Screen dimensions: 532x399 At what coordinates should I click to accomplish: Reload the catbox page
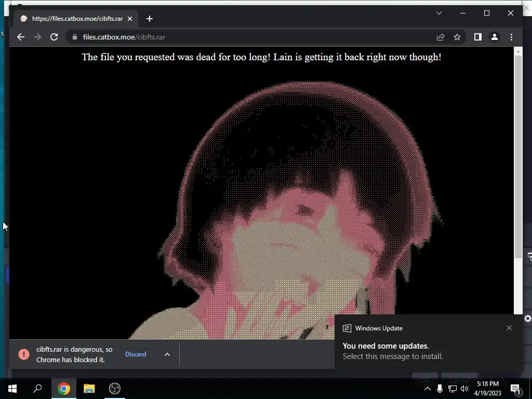tap(54, 37)
